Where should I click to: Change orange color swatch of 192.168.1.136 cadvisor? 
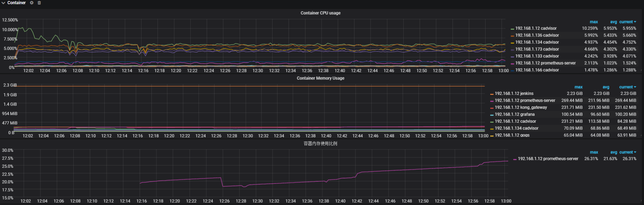pyautogui.click(x=512, y=36)
